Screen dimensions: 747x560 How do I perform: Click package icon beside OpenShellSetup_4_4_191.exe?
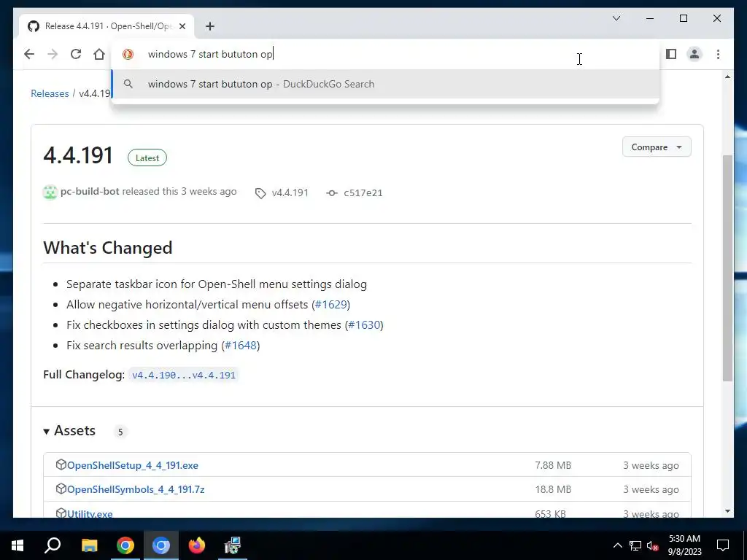point(61,464)
